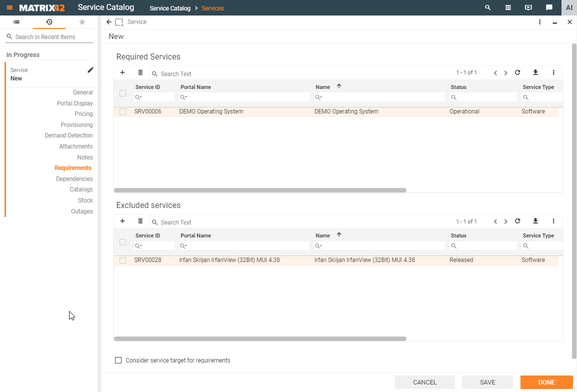
Task: Open the three-dot menu of Required Services grid
Action: pos(553,72)
